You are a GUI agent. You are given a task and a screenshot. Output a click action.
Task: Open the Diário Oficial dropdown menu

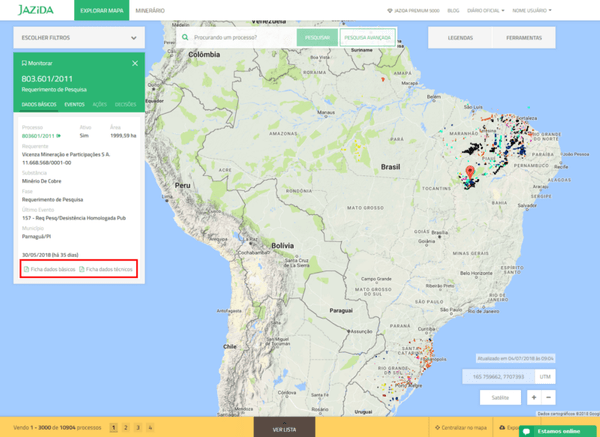click(487, 10)
